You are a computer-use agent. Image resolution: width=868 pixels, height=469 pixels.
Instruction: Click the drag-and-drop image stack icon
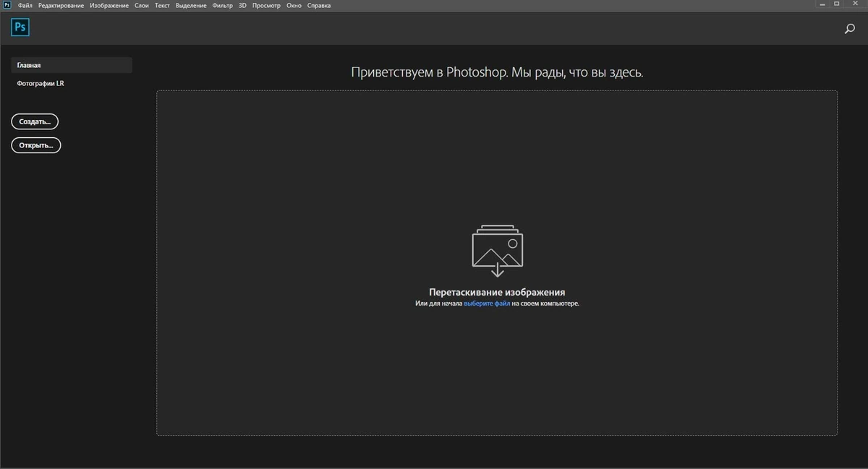(x=497, y=251)
